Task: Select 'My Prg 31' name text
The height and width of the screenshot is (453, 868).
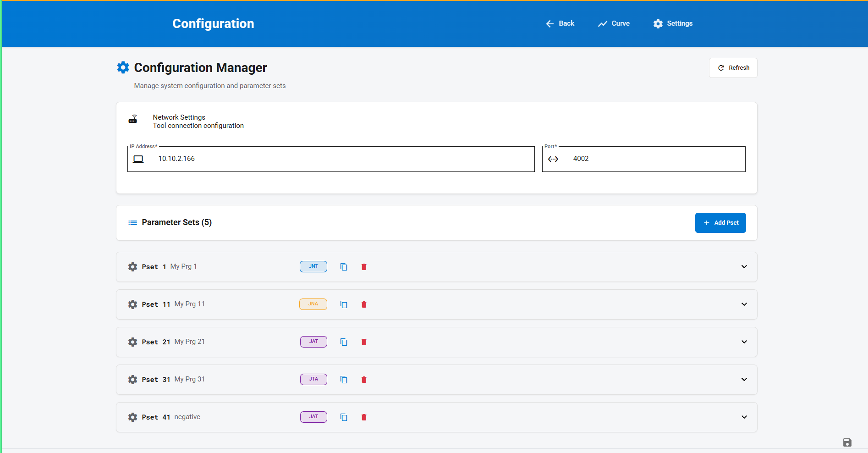Action: (190, 379)
